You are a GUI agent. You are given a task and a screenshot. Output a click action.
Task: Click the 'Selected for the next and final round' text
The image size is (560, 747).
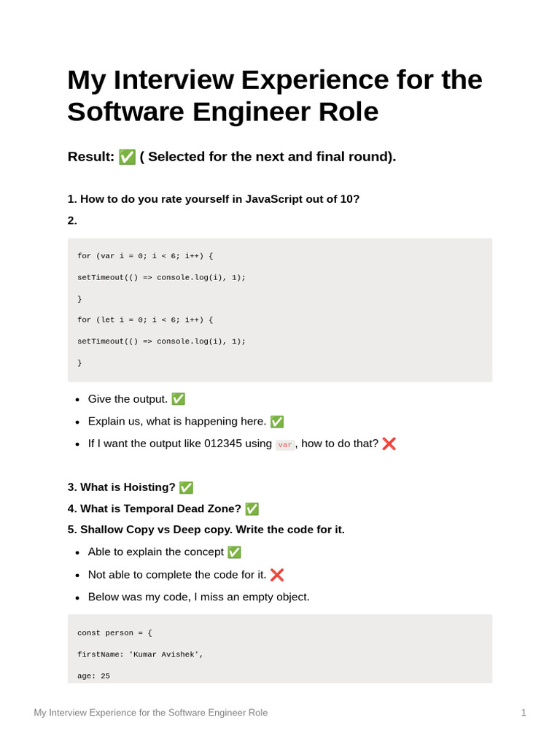pos(268,157)
